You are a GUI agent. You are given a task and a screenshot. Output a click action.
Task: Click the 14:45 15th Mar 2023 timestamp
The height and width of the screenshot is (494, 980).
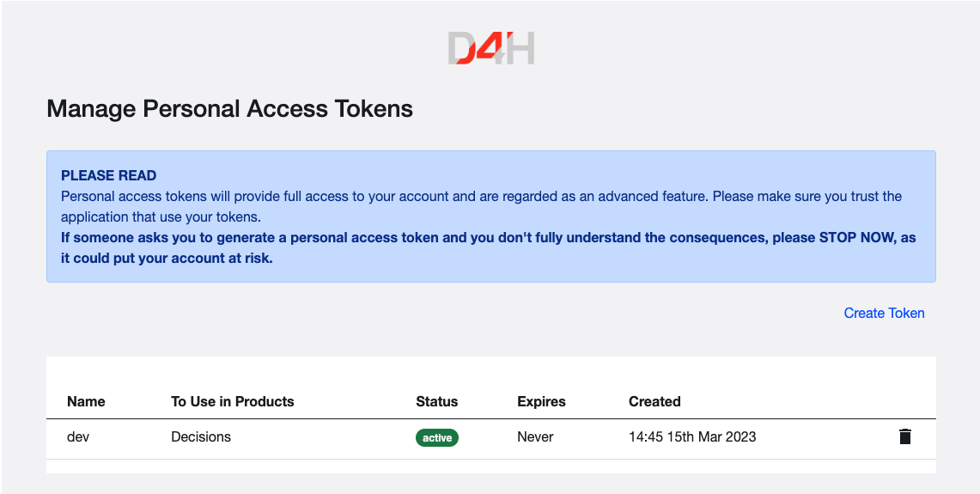(692, 436)
